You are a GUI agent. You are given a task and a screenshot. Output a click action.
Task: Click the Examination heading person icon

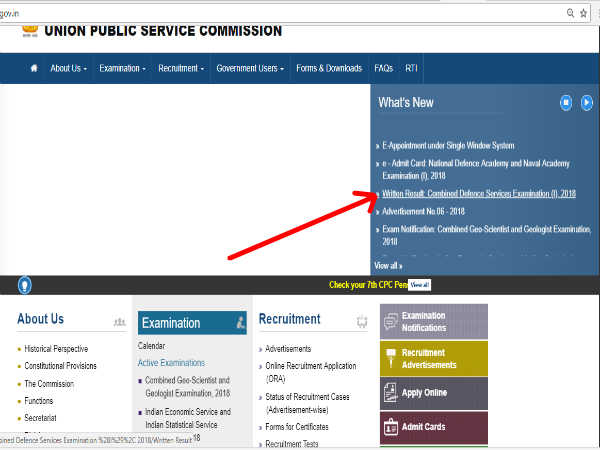pos(240,323)
